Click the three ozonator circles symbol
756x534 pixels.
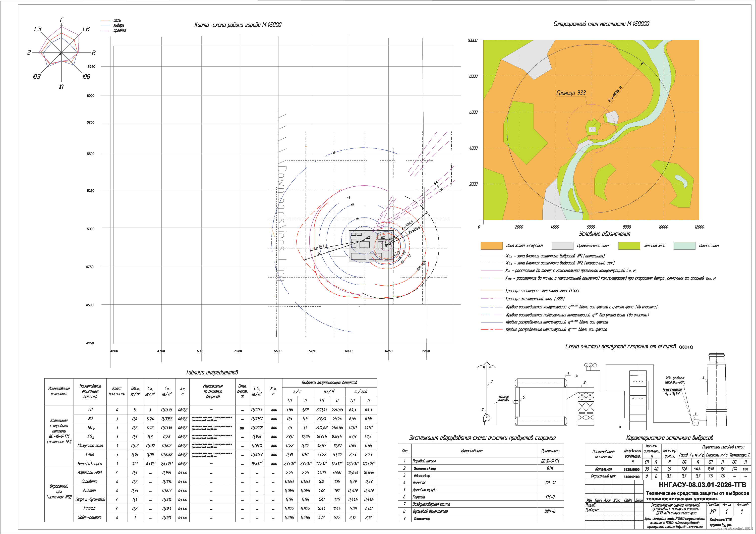[590, 365]
